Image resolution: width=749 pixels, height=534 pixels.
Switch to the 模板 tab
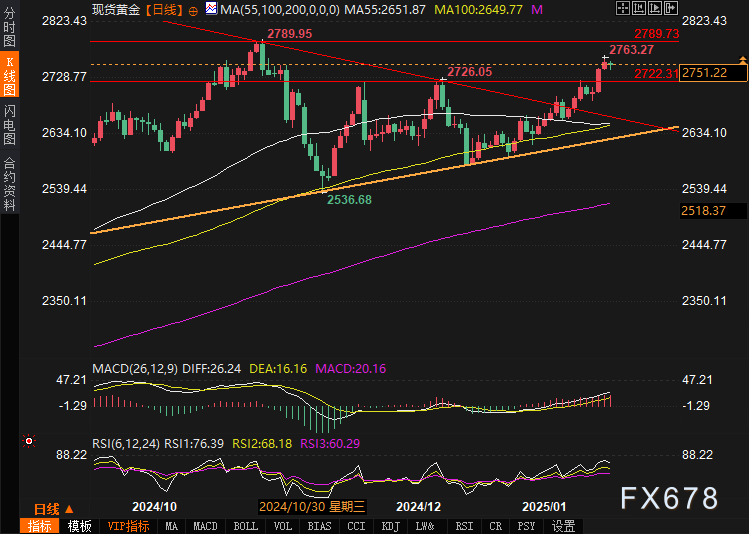(x=80, y=526)
